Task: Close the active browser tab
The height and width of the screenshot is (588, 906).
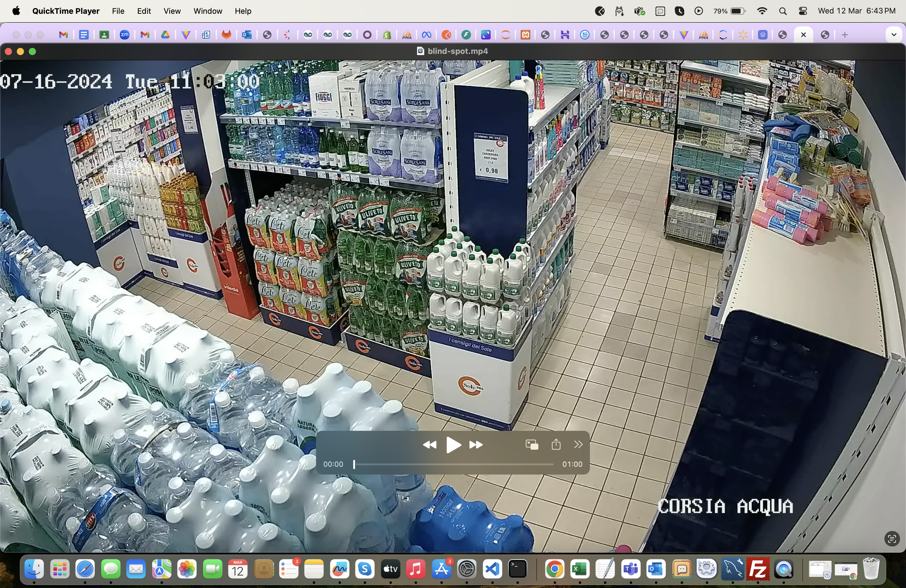Action: (804, 35)
